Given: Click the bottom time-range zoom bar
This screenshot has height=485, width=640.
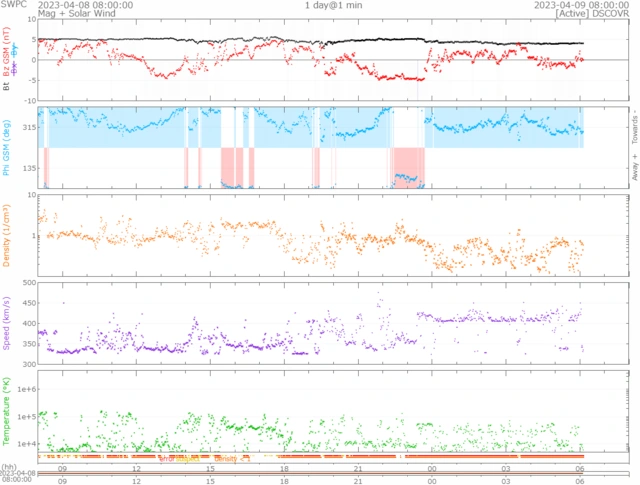Looking at the screenshot, I should [x=333, y=474].
